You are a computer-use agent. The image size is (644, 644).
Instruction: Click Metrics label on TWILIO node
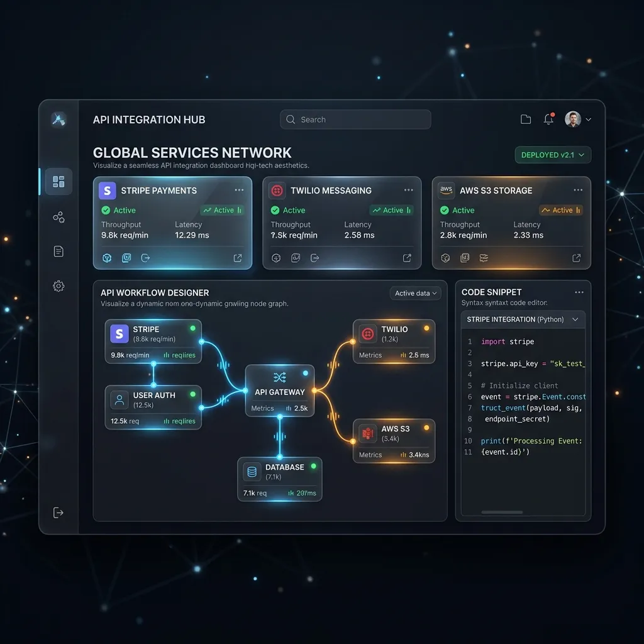point(370,355)
